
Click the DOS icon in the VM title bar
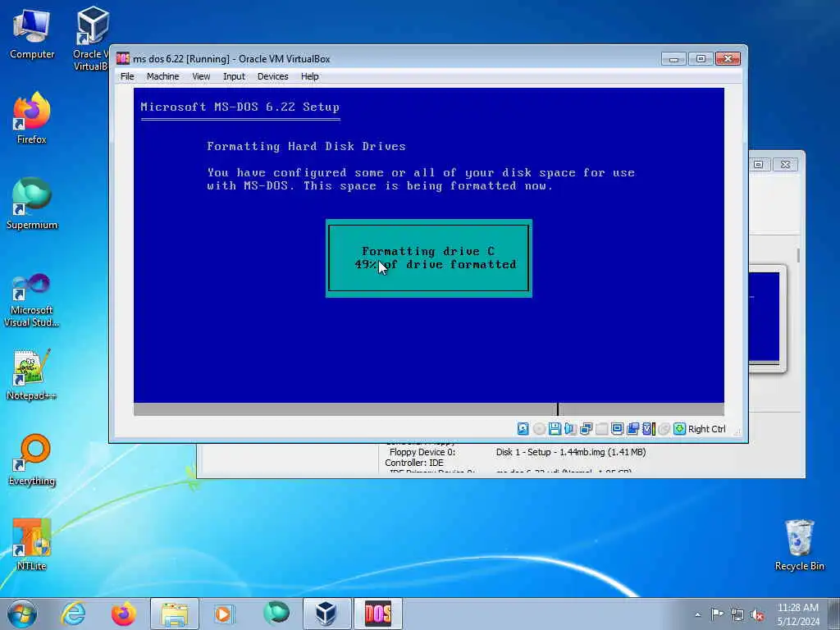click(123, 58)
